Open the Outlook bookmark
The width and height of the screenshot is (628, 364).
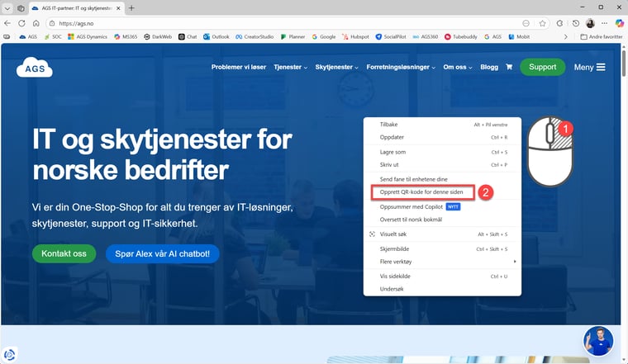coord(216,36)
